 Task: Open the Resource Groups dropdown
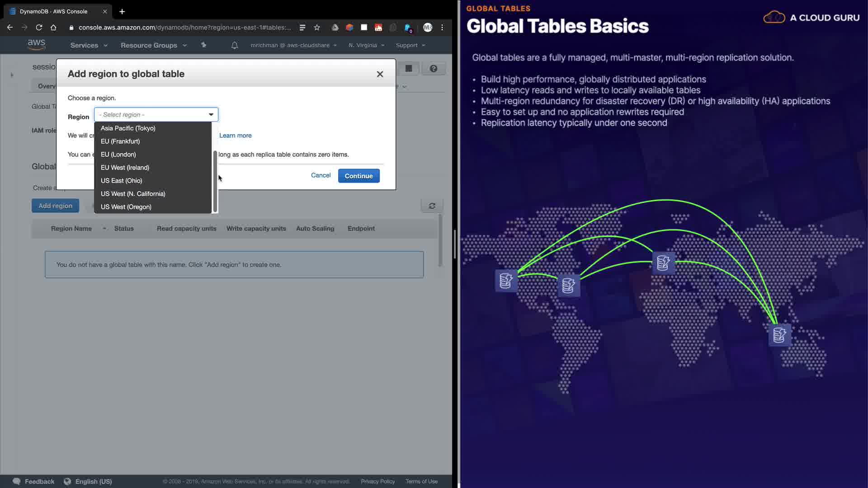click(153, 45)
